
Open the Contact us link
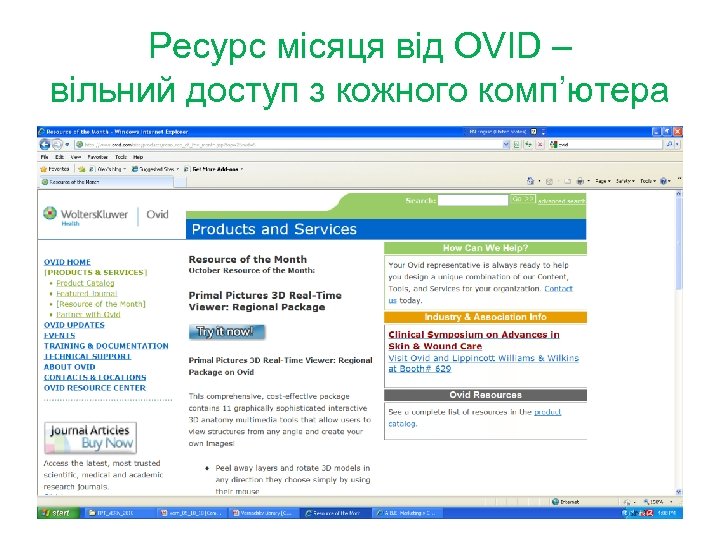(558, 289)
